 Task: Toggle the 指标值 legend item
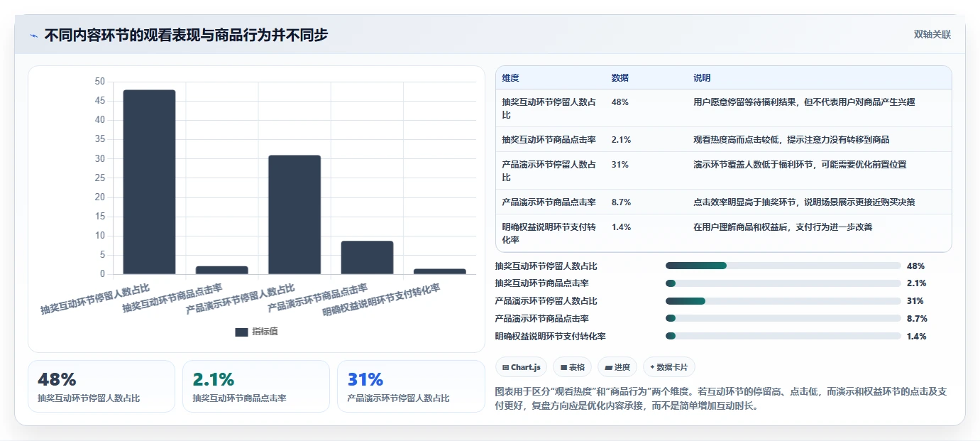click(x=256, y=332)
